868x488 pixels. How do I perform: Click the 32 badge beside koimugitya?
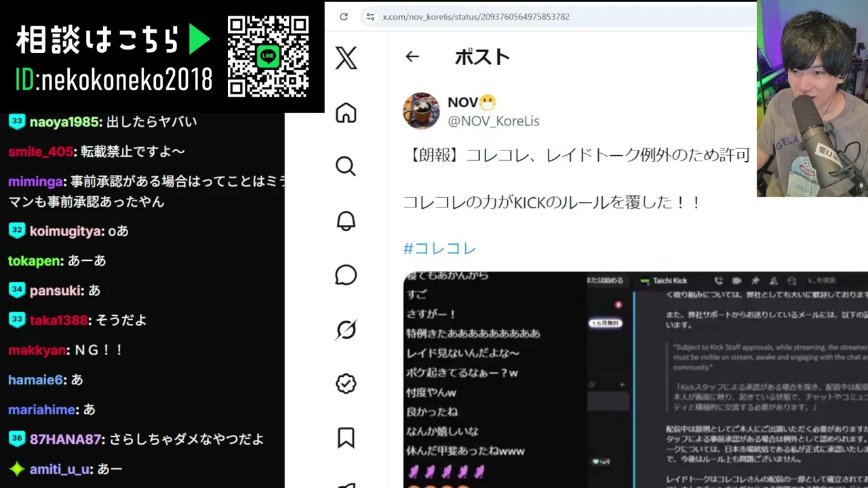tap(17, 230)
